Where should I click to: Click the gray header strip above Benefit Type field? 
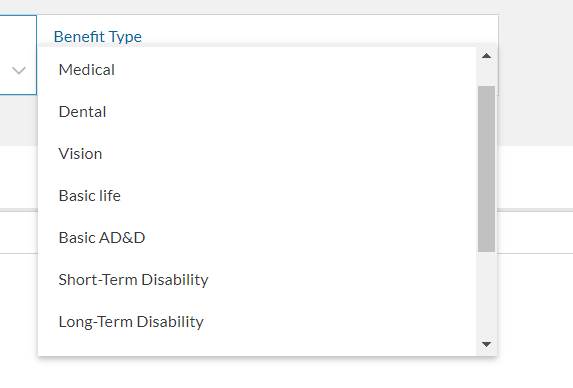click(x=286, y=7)
